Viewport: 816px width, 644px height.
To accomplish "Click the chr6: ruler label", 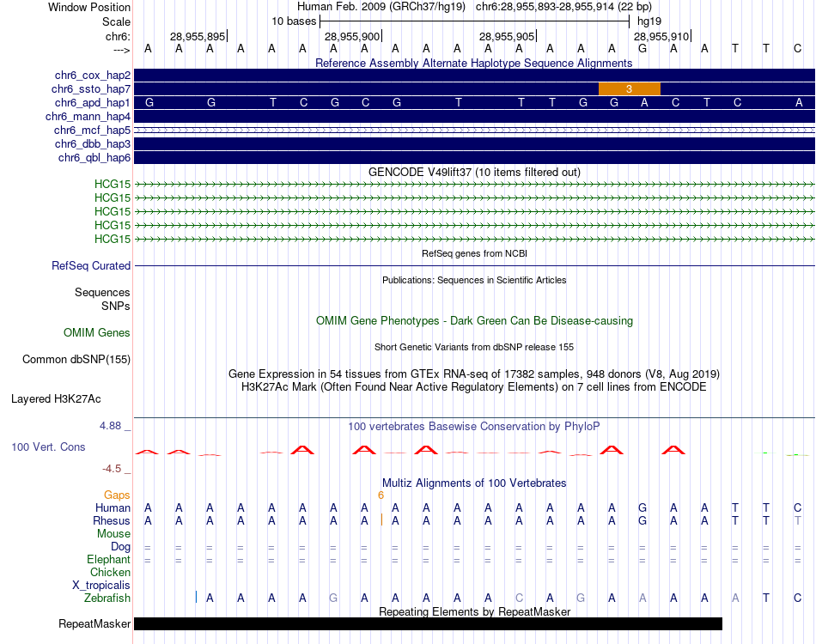I will [119, 36].
